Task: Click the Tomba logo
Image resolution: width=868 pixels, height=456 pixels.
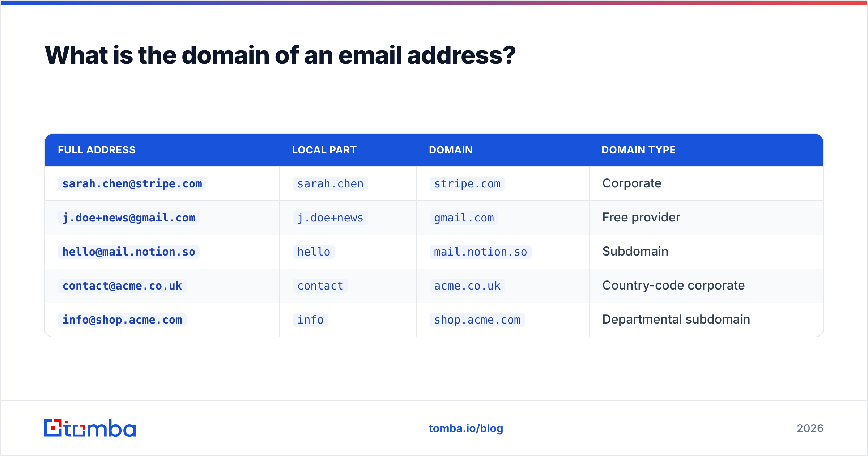Action: (90, 428)
